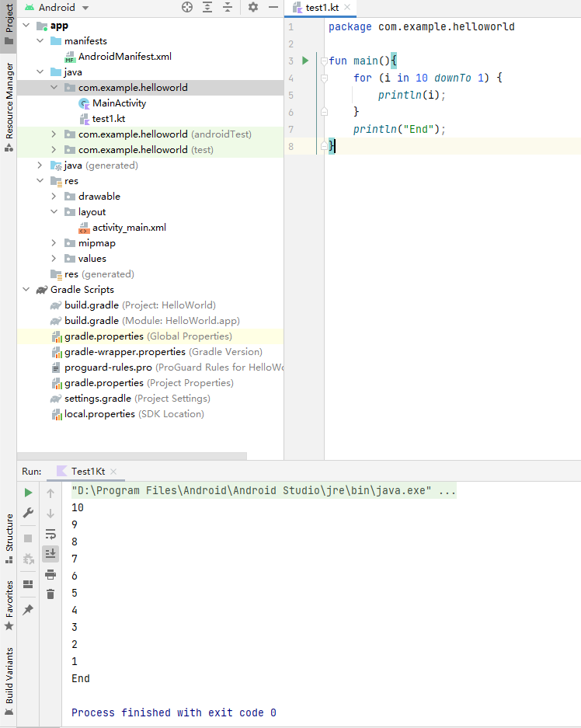Open run configuration wrench icon

28,513
